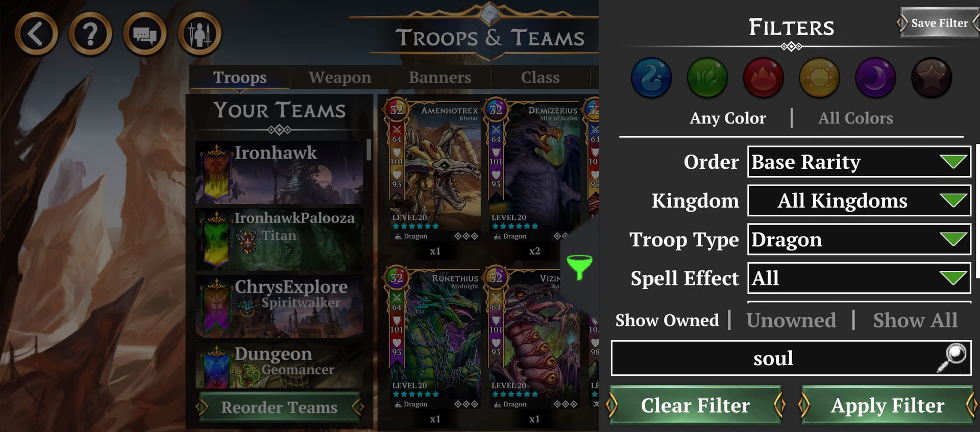The width and height of the screenshot is (980, 432).
Task: Click the green funnel filter icon
Action: 579,267
